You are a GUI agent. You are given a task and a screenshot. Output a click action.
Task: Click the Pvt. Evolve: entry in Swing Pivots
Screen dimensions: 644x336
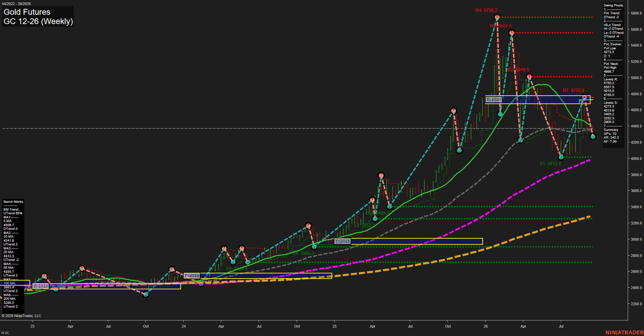(x=613, y=44)
